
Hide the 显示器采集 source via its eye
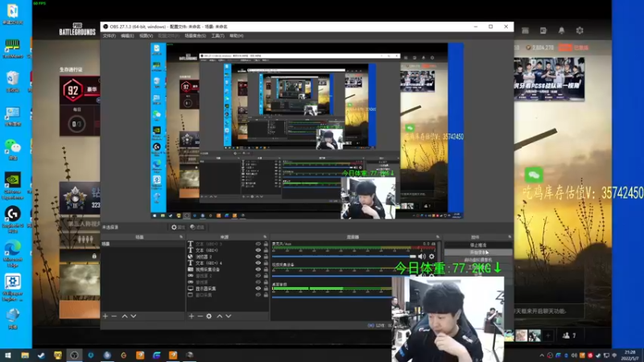click(x=258, y=288)
